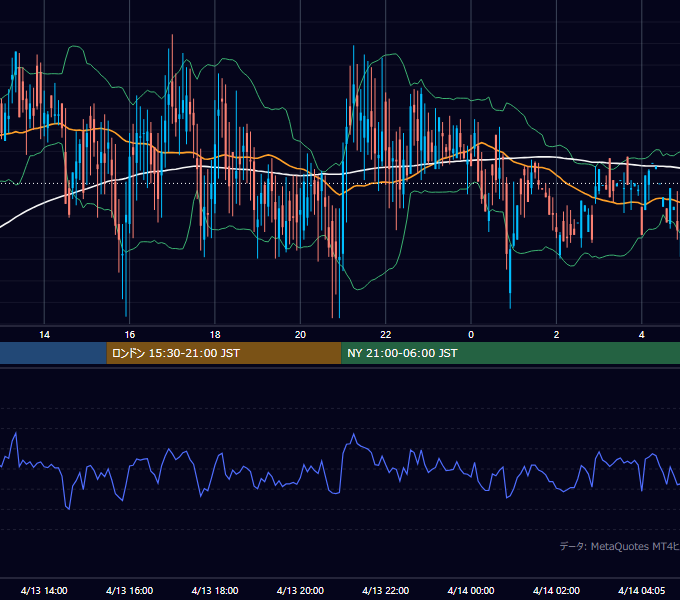Click the 4/13 22:00 date label
This screenshot has height=600, width=680.
[386, 590]
